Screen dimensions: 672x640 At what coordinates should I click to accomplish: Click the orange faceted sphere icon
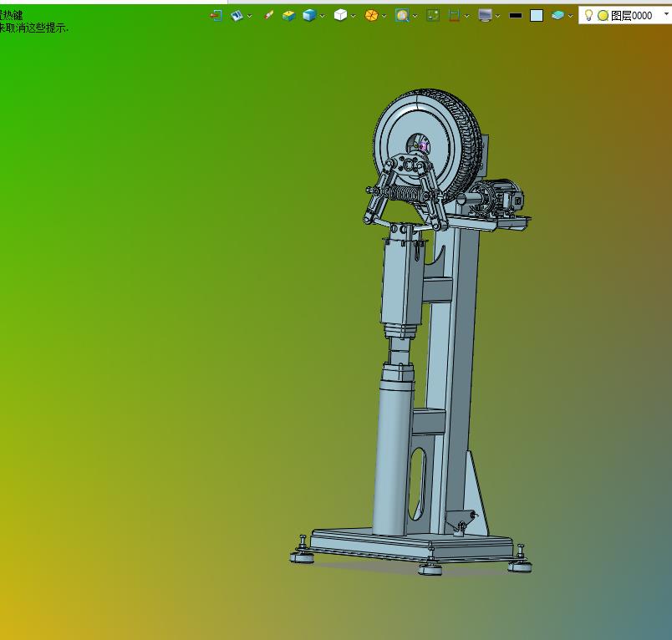(371, 16)
